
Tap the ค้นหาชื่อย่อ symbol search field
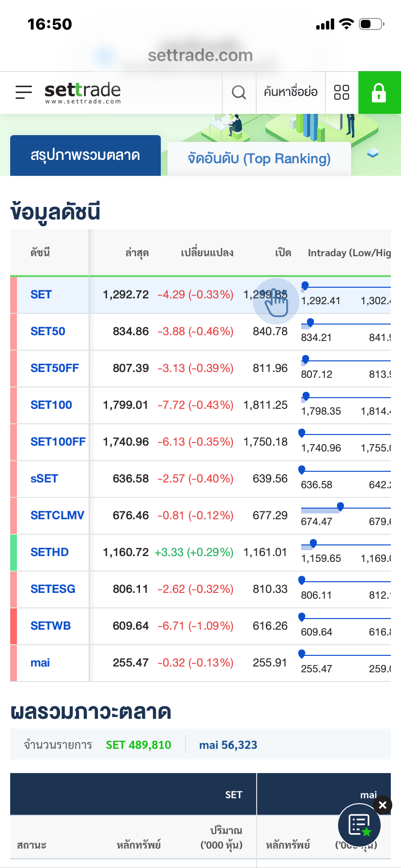291,92
